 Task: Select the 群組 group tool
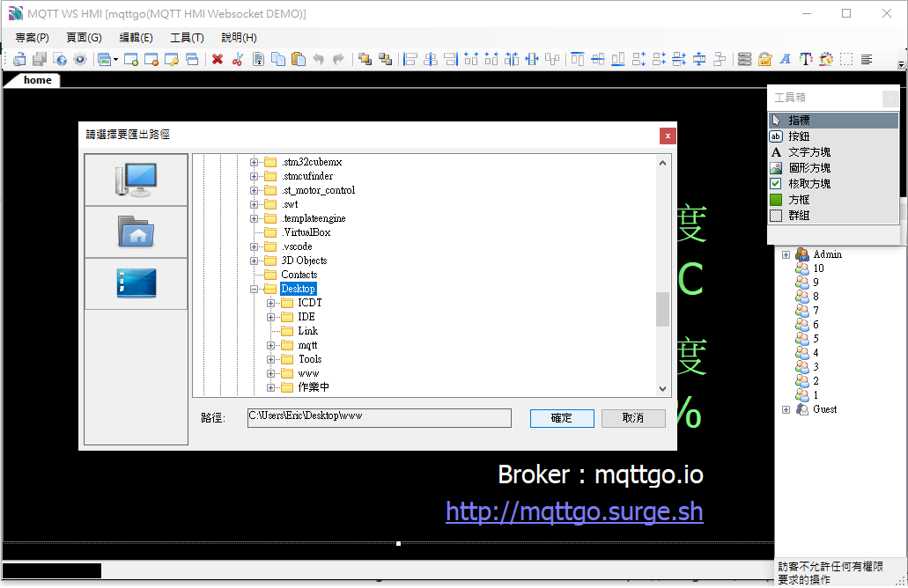[x=833, y=216]
